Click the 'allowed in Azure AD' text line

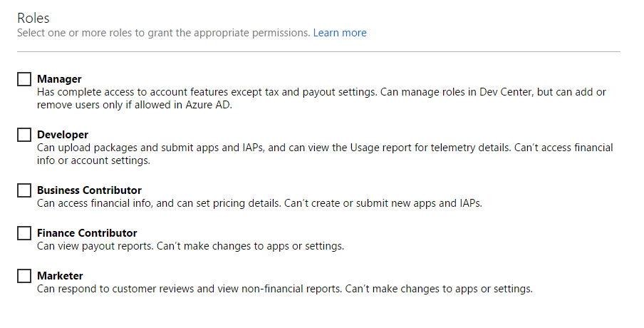135,104
